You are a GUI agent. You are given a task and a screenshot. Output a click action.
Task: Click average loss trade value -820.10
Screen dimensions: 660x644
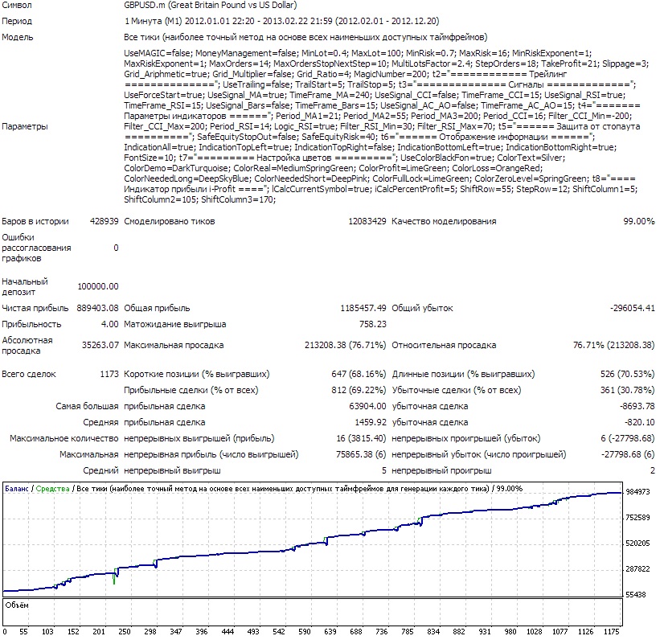(640, 422)
